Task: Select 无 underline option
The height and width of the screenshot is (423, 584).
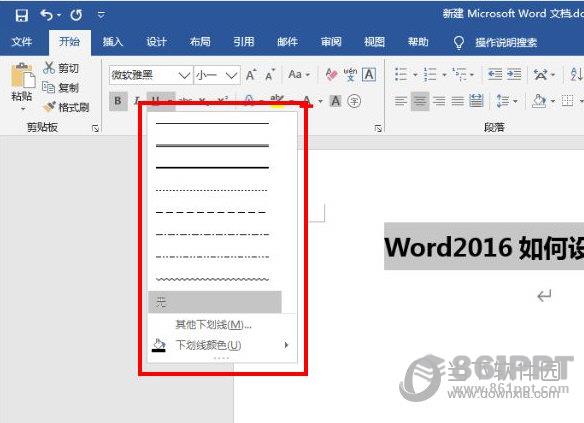Action: (x=215, y=302)
